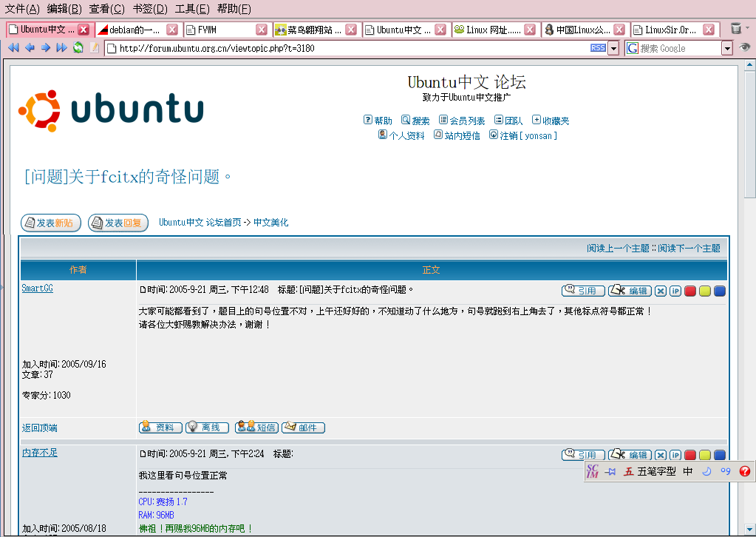Click 引用 quote button on SmartGG's post
Screen dimensions: 756x537
click(x=583, y=291)
